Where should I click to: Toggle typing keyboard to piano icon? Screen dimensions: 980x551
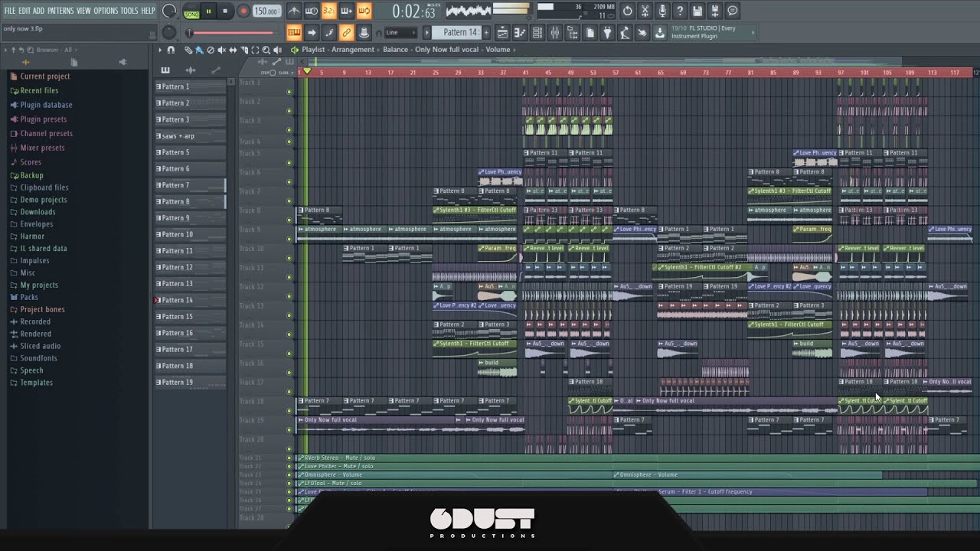[x=295, y=33]
